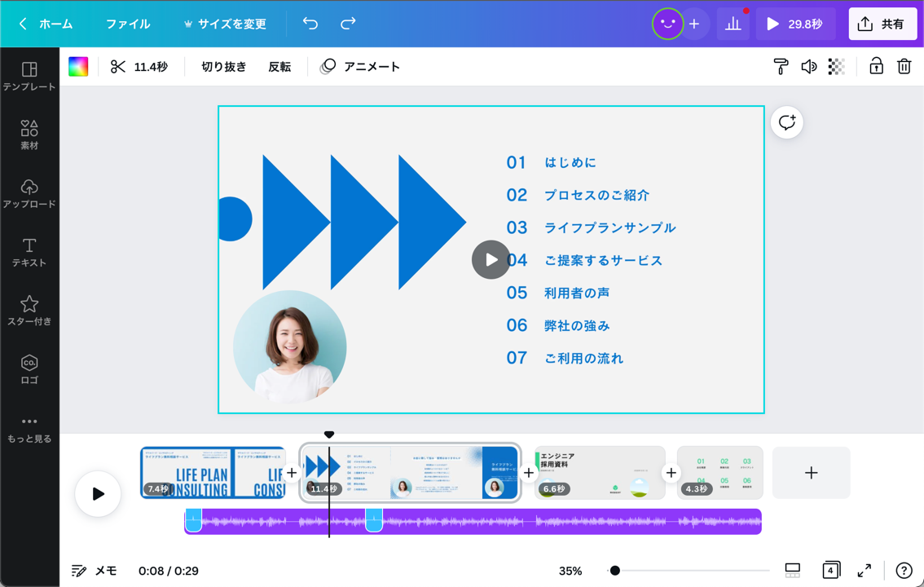Open the transparency checkerboard icon

point(836,67)
